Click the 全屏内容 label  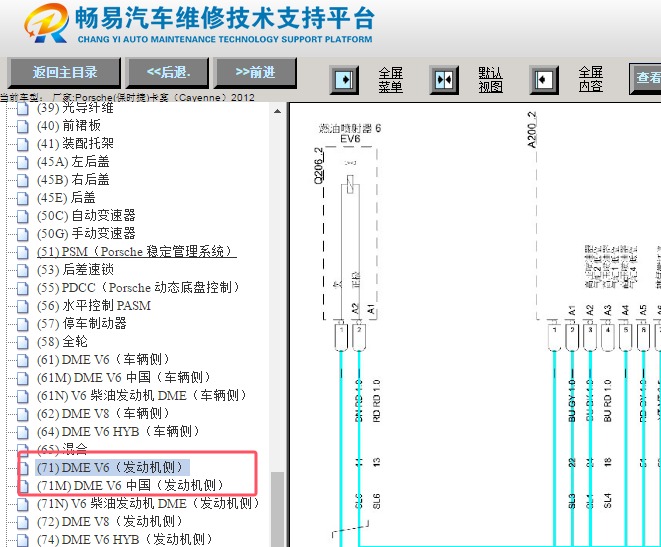coord(591,79)
